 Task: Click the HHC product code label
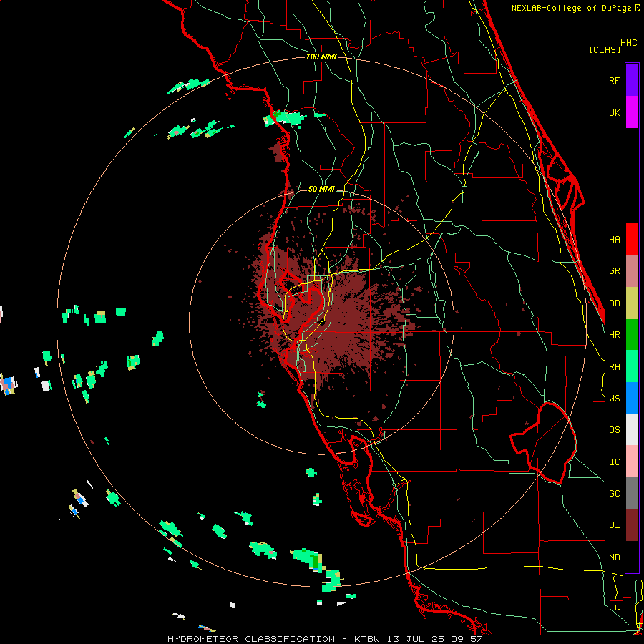pos(628,43)
